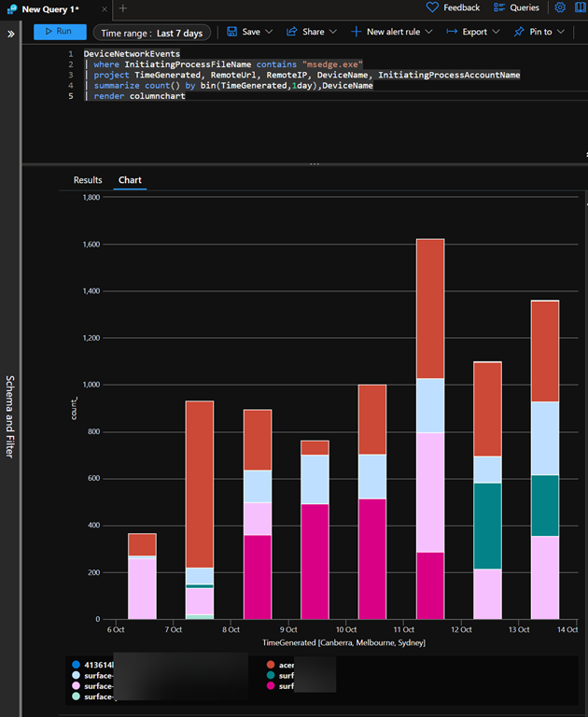Expand the Share dropdown arrow
Viewport: 588px width, 717px height.
click(x=332, y=32)
